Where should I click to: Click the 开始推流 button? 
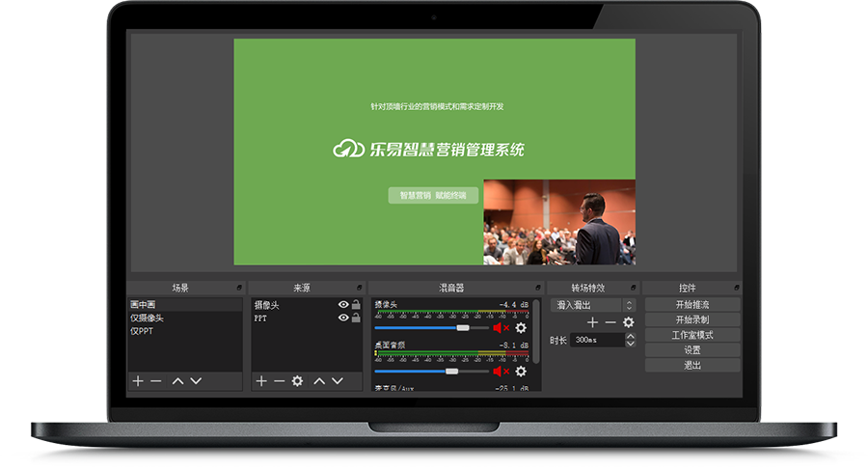point(692,305)
